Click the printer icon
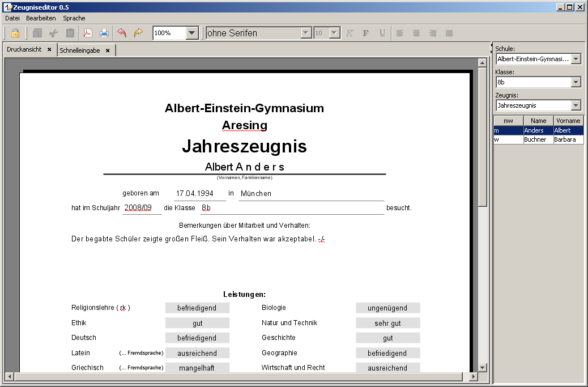 pos(104,33)
